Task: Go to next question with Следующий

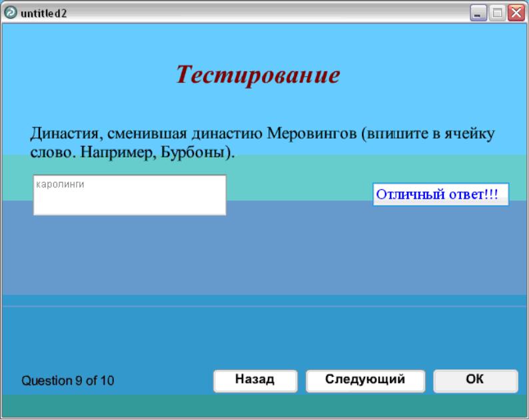Action: (365, 381)
